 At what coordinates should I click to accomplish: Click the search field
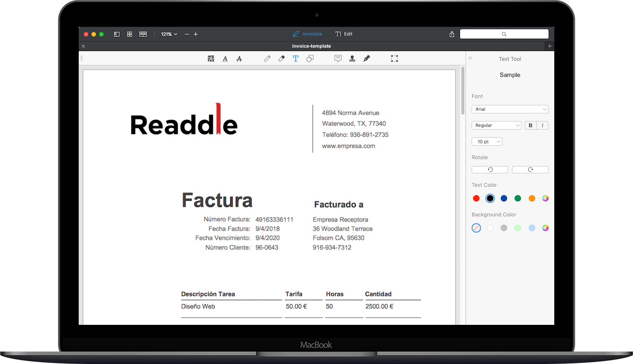pos(504,34)
